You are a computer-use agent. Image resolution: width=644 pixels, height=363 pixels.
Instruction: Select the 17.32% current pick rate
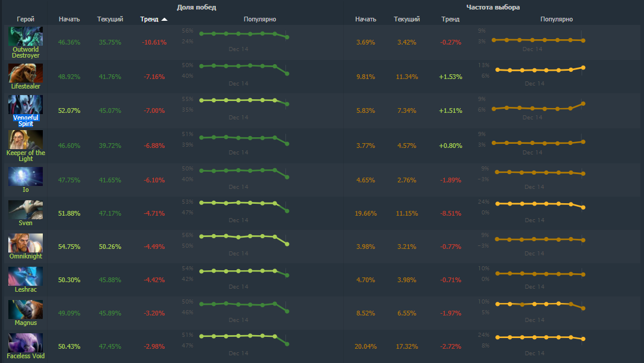coord(407,346)
